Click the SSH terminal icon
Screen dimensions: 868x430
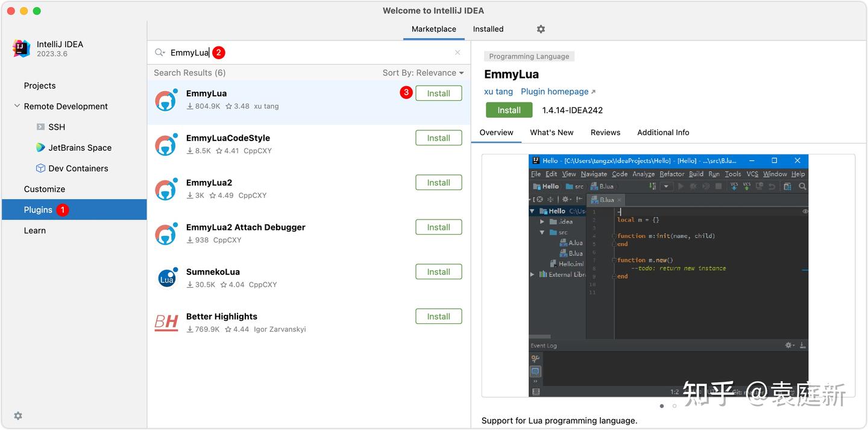click(x=40, y=127)
